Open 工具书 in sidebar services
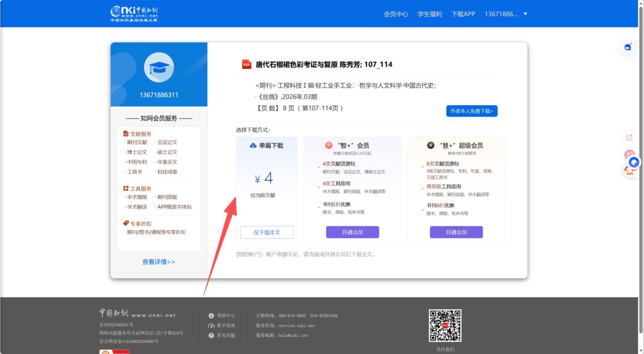This screenshot has height=354, width=644. tap(134, 172)
